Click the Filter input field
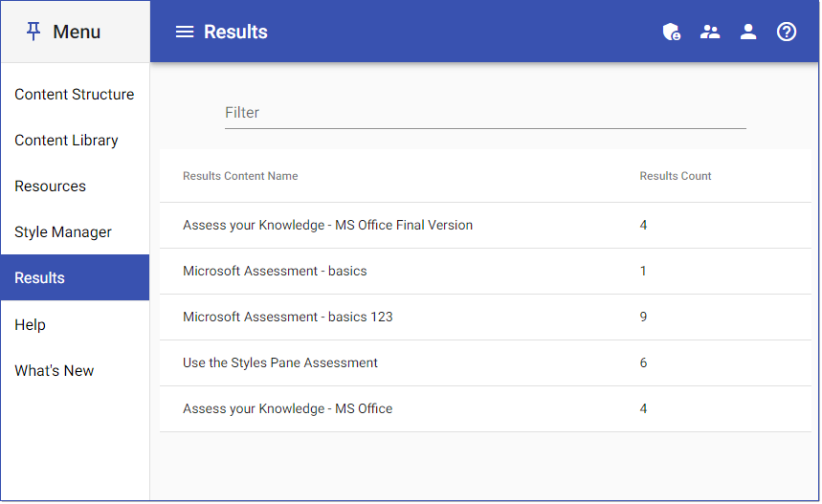This screenshot has width=822, height=504. click(x=485, y=113)
